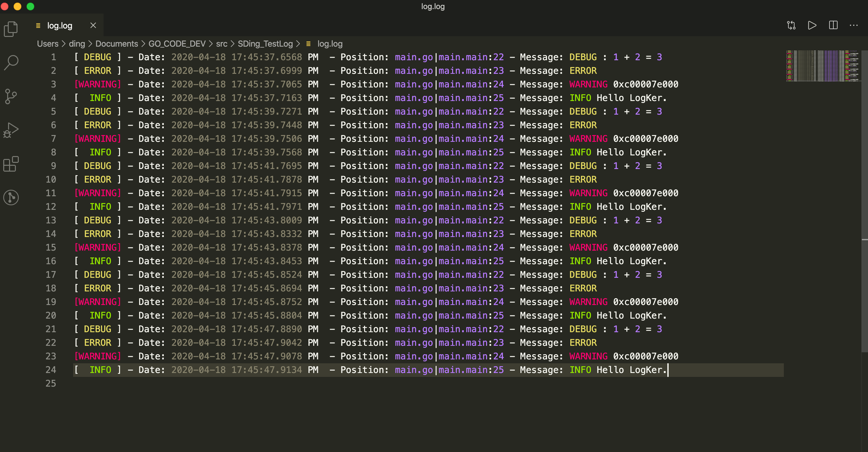The width and height of the screenshot is (868, 452).
Task: Open the Extensions marketplace icon
Action: tap(11, 164)
